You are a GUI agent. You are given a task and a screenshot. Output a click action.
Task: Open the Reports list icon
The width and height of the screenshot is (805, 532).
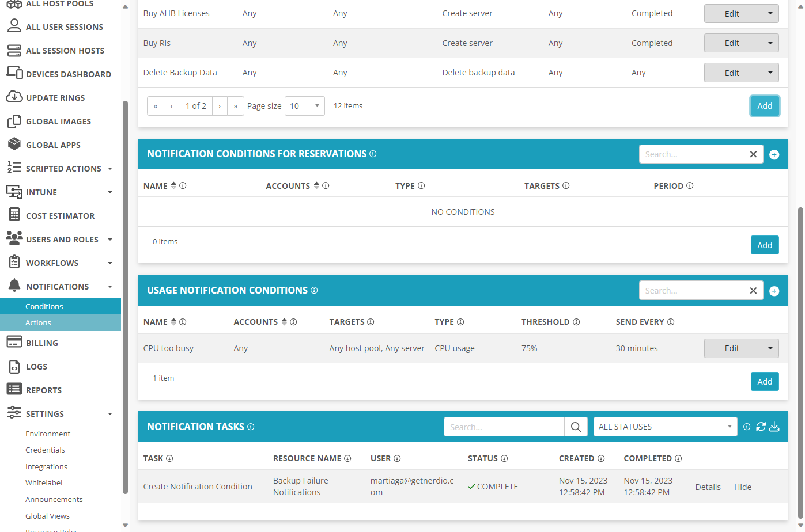point(14,389)
